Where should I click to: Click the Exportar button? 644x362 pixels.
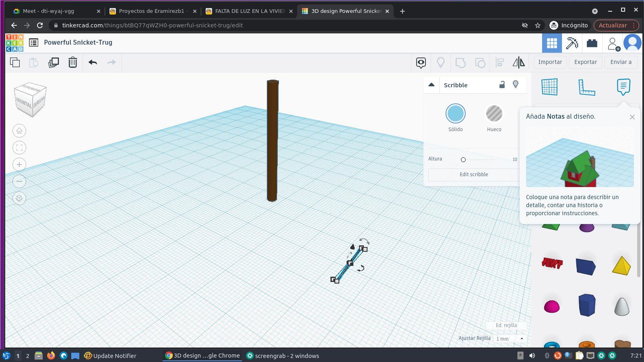pos(585,62)
